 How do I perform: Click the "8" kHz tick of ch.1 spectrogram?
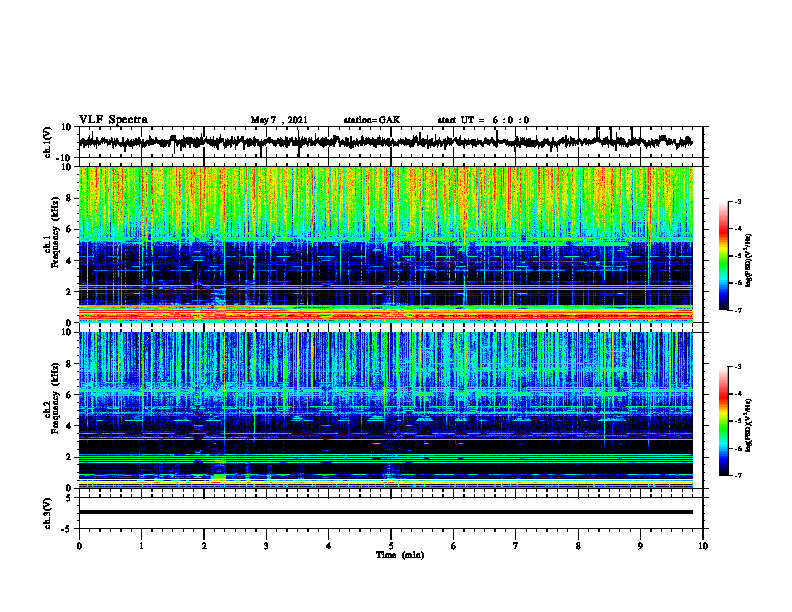[x=69, y=198]
